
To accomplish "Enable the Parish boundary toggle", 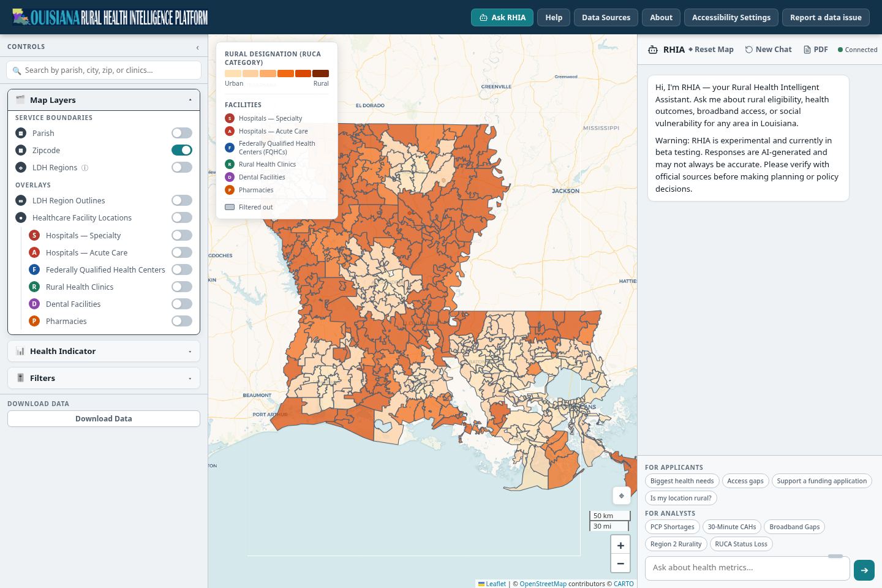I will click(x=182, y=133).
